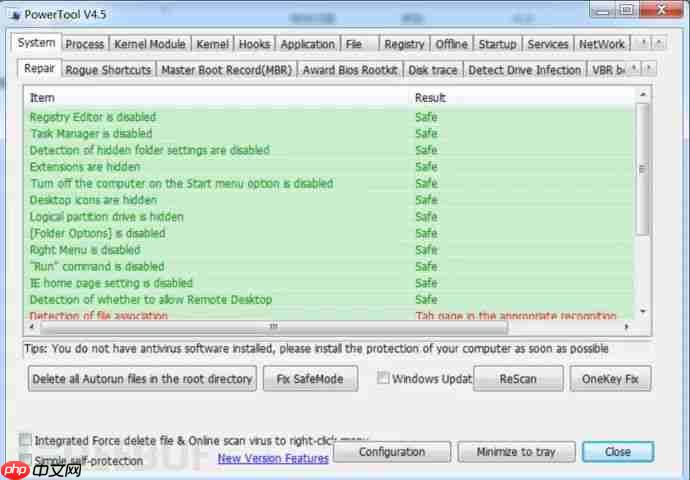The image size is (690, 480).
Task: Select 'Registry Editor is disabled' row
Action: pos(329,117)
